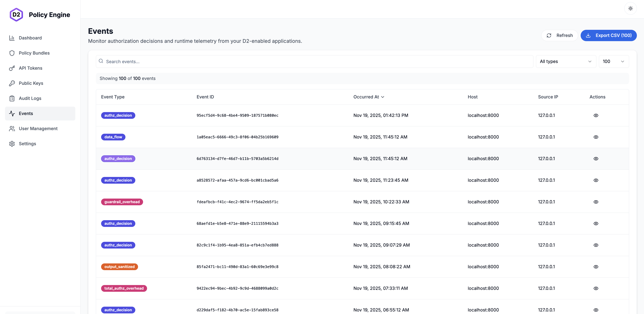
Task: Open the 100 page-size dropdown
Action: point(614,61)
